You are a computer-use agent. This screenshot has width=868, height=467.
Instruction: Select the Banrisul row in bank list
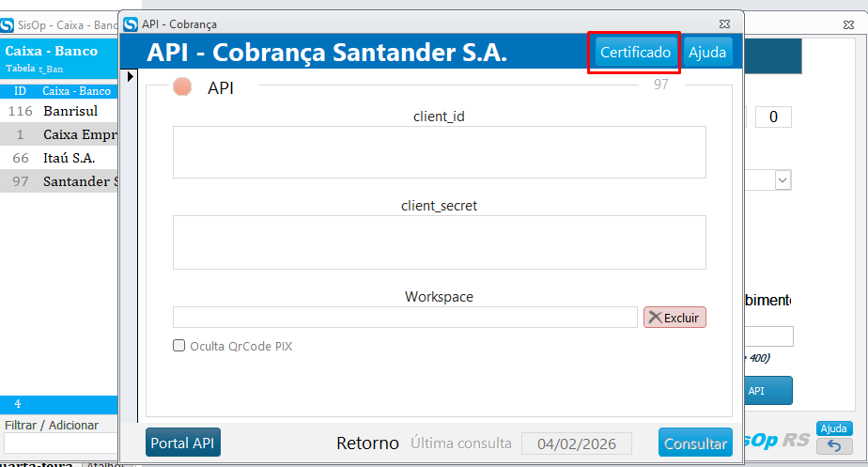(70, 111)
